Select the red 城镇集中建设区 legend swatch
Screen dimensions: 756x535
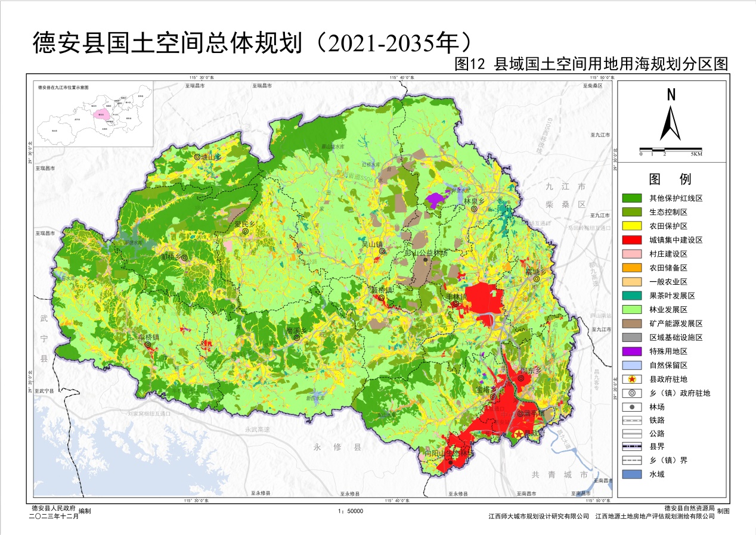coord(631,239)
